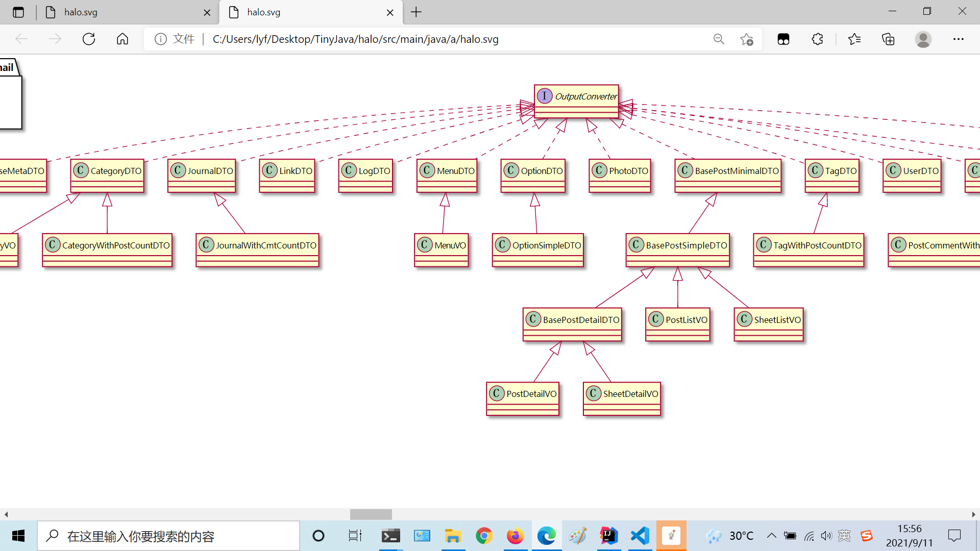Click the OutputConverter interface box
The width and height of the screenshot is (980, 551).
(x=576, y=102)
